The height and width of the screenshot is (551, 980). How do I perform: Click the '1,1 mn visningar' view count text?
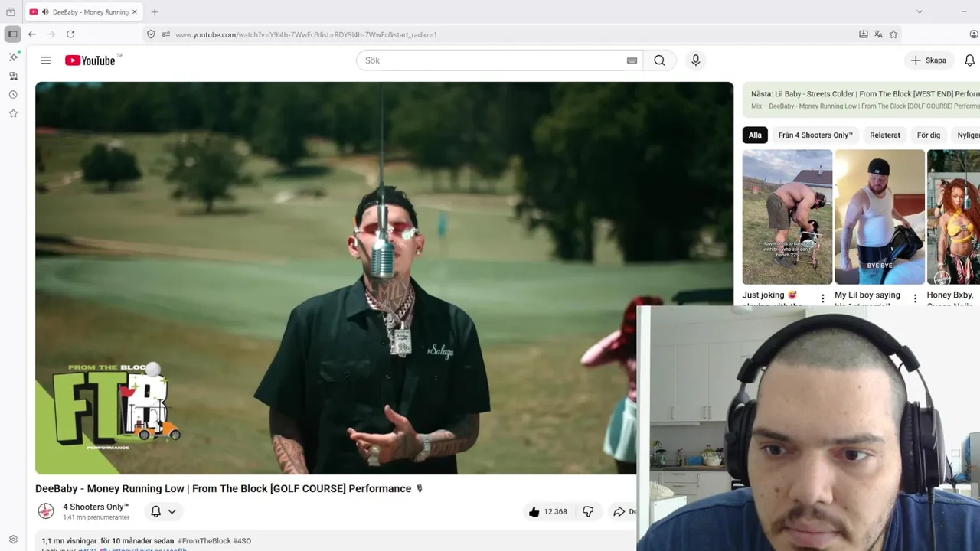point(69,541)
